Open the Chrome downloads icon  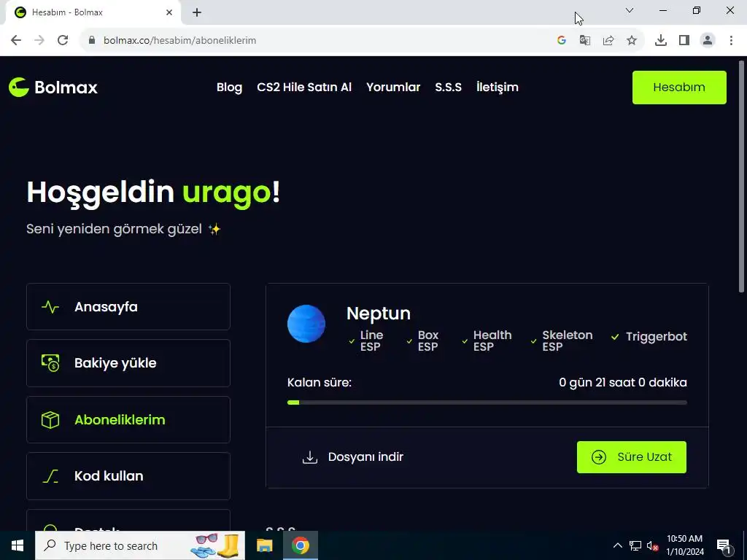pyautogui.click(x=661, y=40)
